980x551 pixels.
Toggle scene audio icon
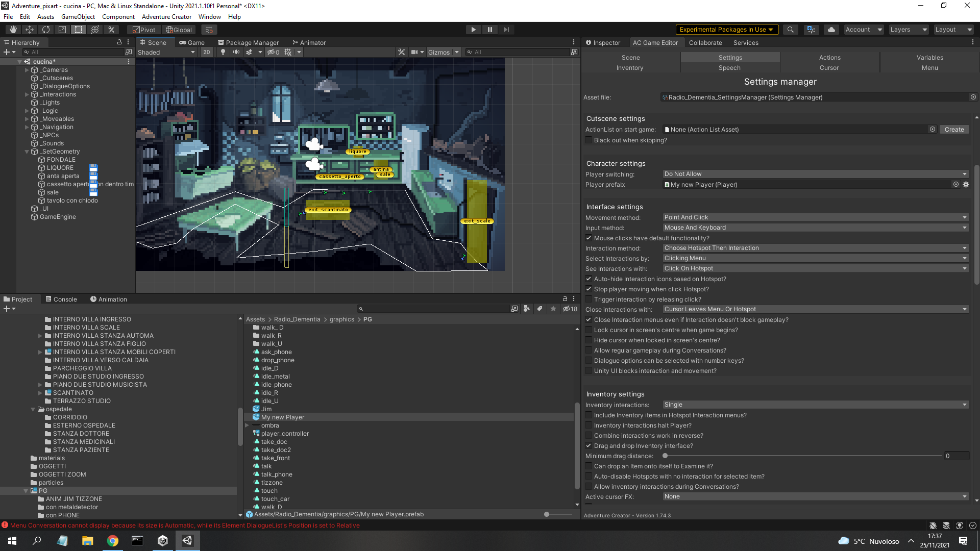[236, 52]
